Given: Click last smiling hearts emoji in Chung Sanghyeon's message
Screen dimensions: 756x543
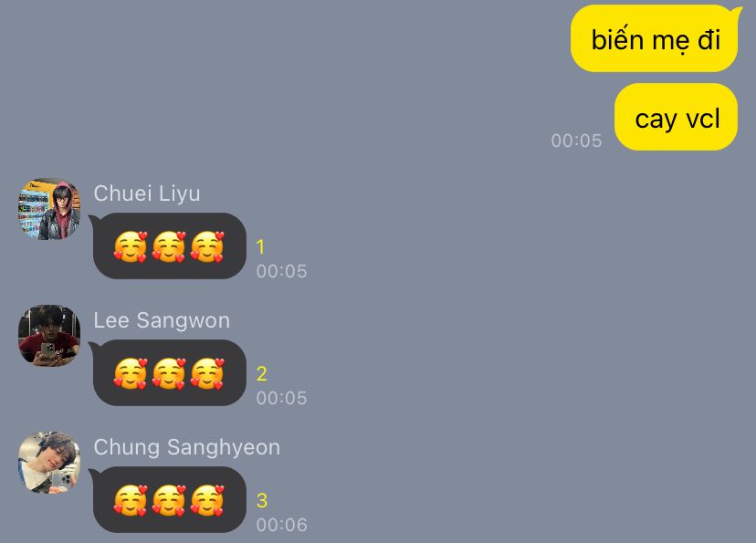Looking at the screenshot, I should pyautogui.click(x=207, y=500).
